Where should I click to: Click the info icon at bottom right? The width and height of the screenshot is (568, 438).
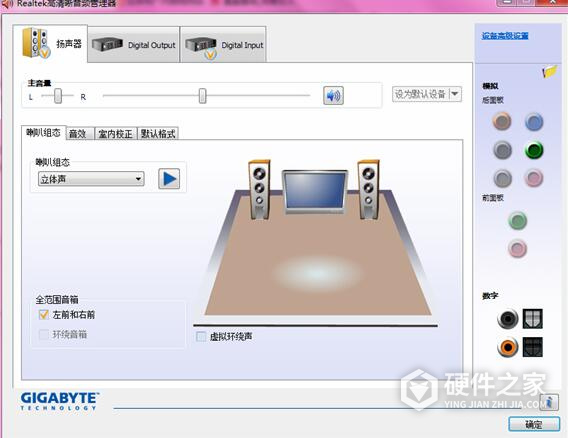pyautogui.click(x=548, y=402)
